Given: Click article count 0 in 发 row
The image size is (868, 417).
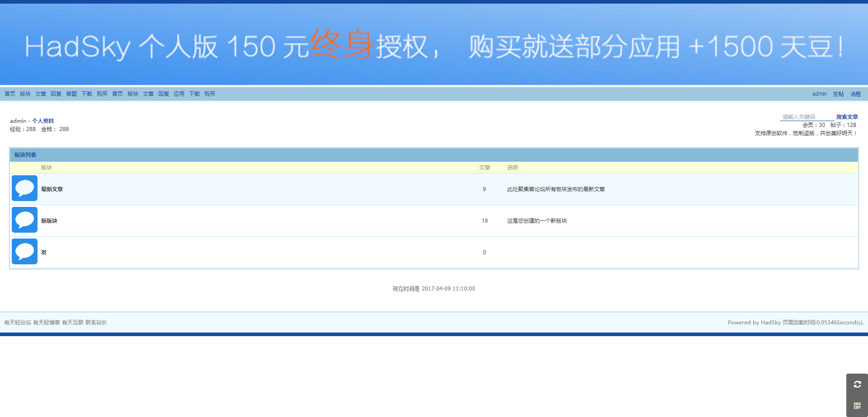Looking at the screenshot, I should tap(484, 253).
